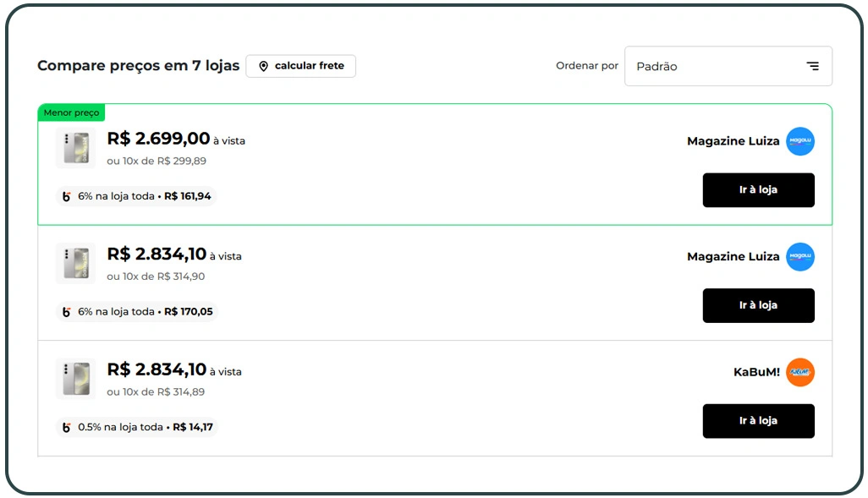Screen dimensions: 868x498
Task: Open the Padrão sorting dropdown
Action: point(728,66)
